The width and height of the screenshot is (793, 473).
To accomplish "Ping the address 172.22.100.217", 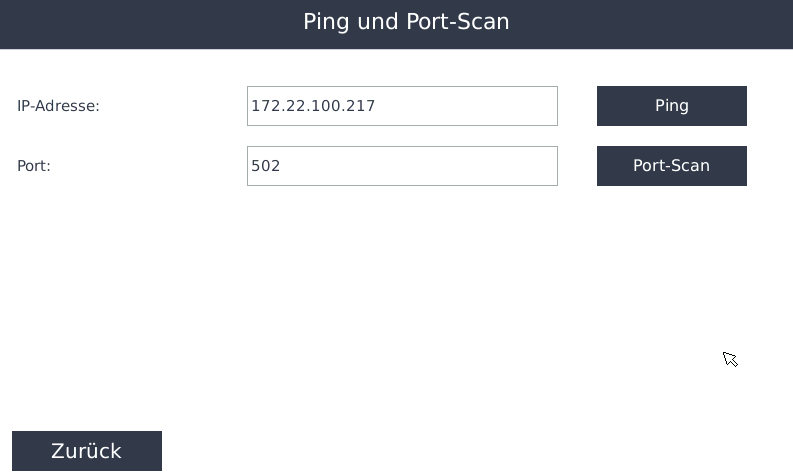I will tap(671, 106).
